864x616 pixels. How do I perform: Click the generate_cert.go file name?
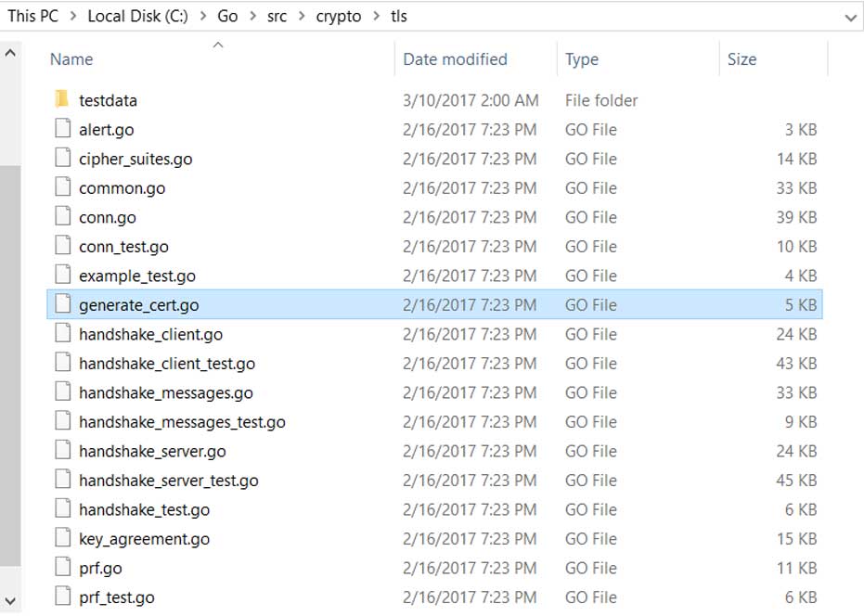click(139, 305)
